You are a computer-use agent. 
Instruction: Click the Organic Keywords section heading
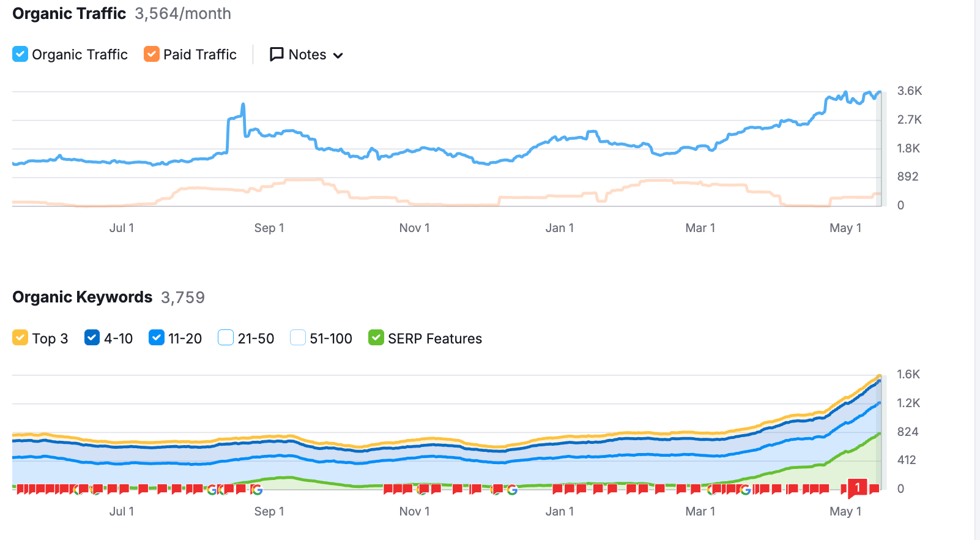[83, 297]
